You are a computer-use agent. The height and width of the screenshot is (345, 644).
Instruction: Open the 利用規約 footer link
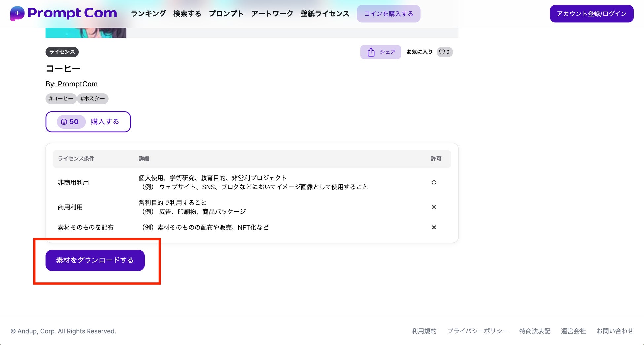point(424,331)
